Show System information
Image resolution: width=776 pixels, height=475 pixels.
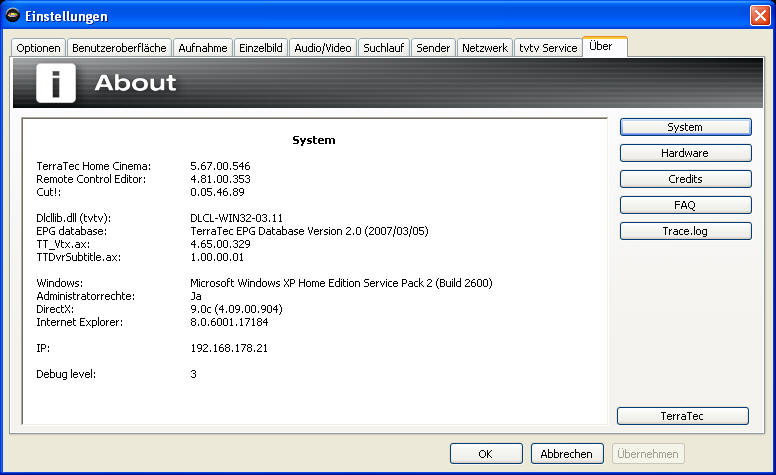coord(685,127)
